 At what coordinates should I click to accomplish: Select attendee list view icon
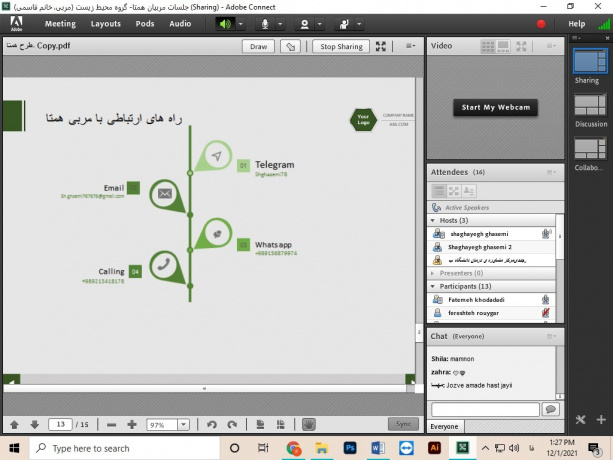439,191
